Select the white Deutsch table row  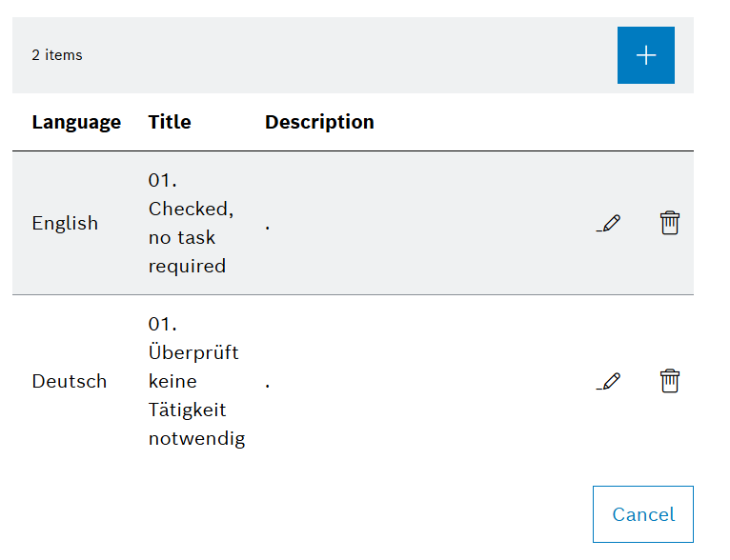click(x=429, y=382)
